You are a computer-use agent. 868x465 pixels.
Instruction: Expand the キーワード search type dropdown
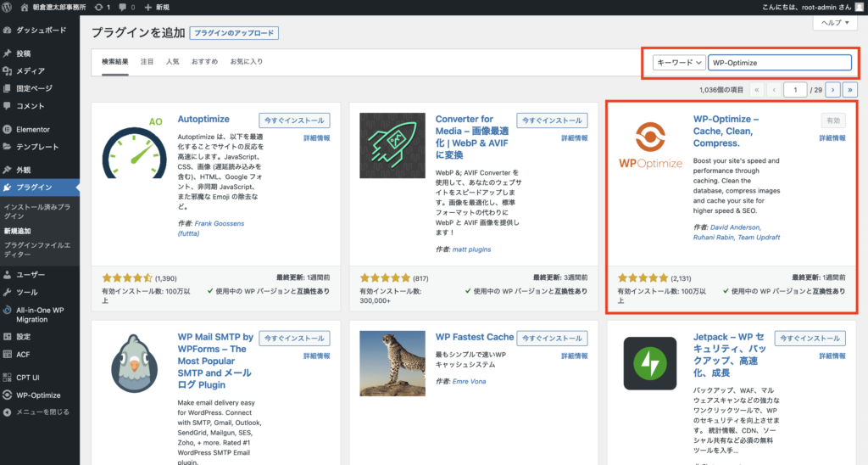point(679,62)
